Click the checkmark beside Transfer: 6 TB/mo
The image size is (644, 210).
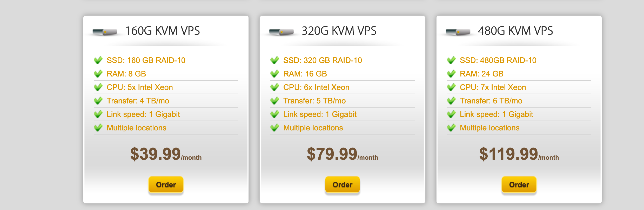(451, 101)
